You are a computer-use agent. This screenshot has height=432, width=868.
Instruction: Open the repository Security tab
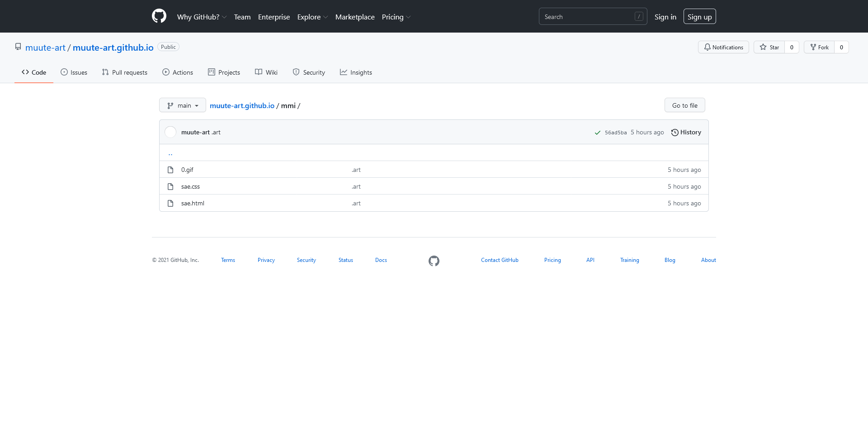click(309, 72)
